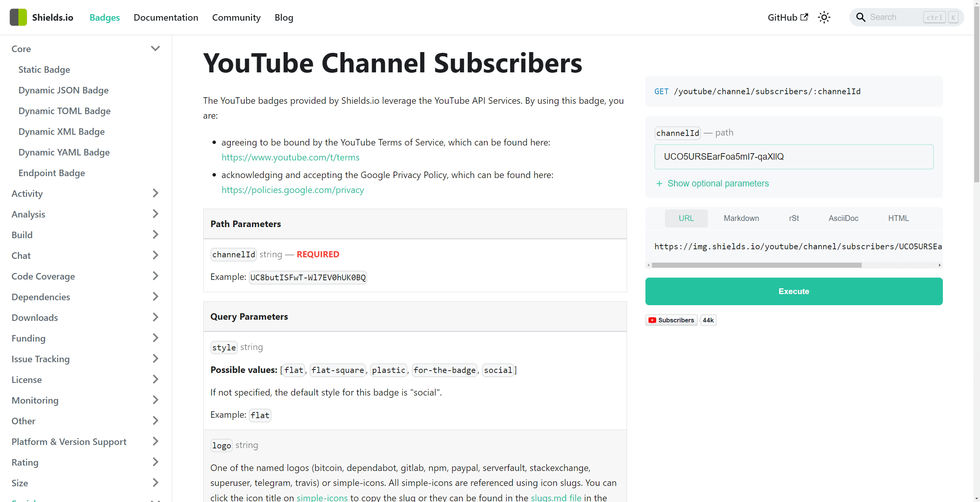The image size is (980, 502).
Task: Select the HTML format tab
Action: tap(897, 218)
